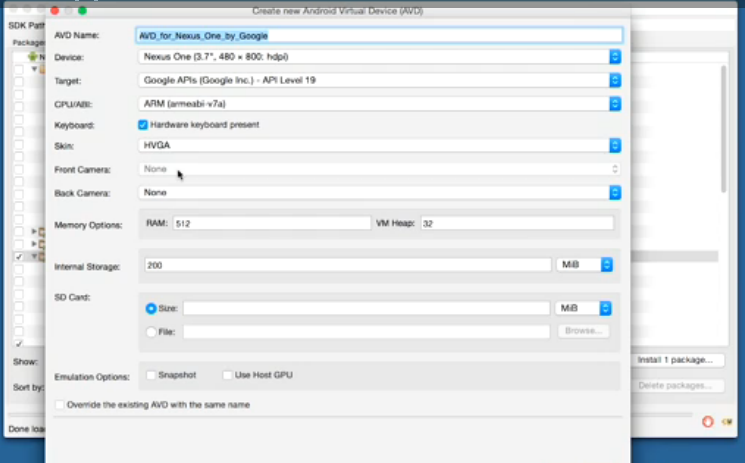
Task: Open the Device dropdown showing Nexus One
Action: tap(379, 57)
